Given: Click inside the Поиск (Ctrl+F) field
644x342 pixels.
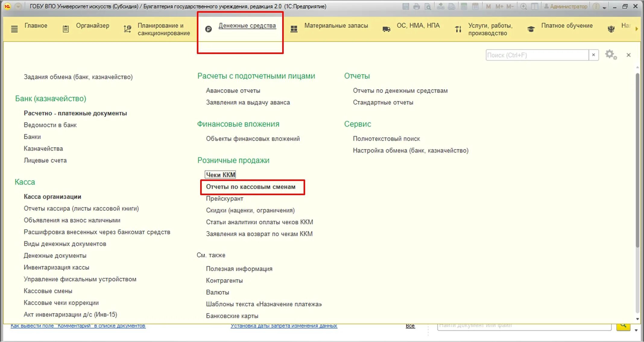Looking at the screenshot, I should 537,55.
